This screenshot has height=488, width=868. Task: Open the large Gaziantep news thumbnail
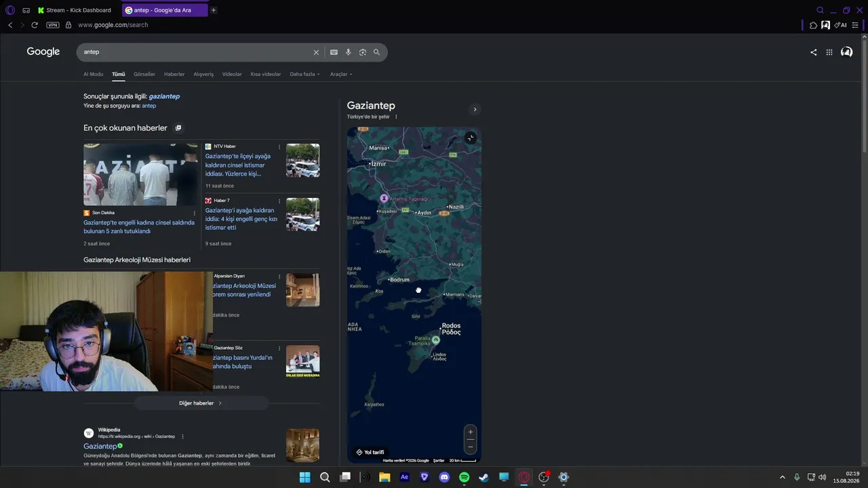140,174
